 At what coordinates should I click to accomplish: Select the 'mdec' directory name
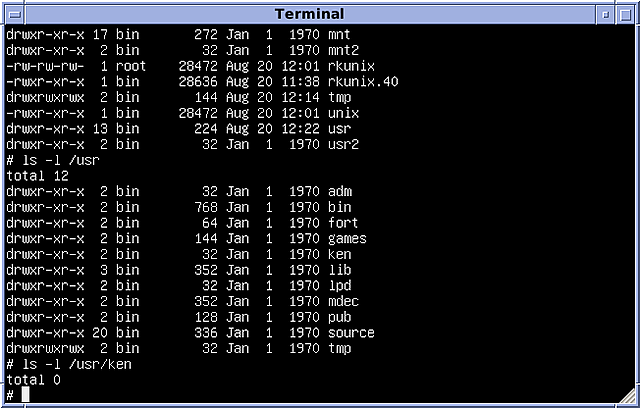[343, 302]
